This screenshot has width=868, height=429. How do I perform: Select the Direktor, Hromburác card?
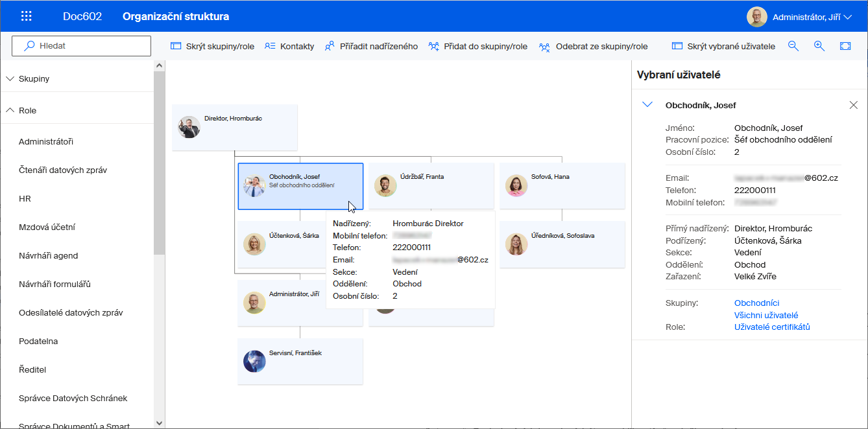pyautogui.click(x=235, y=128)
